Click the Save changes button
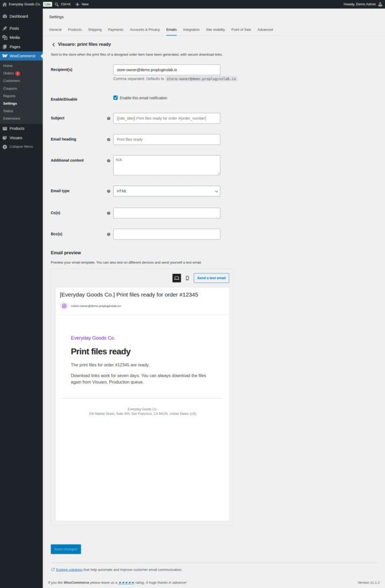The height and width of the screenshot is (588, 385). pyautogui.click(x=65, y=549)
